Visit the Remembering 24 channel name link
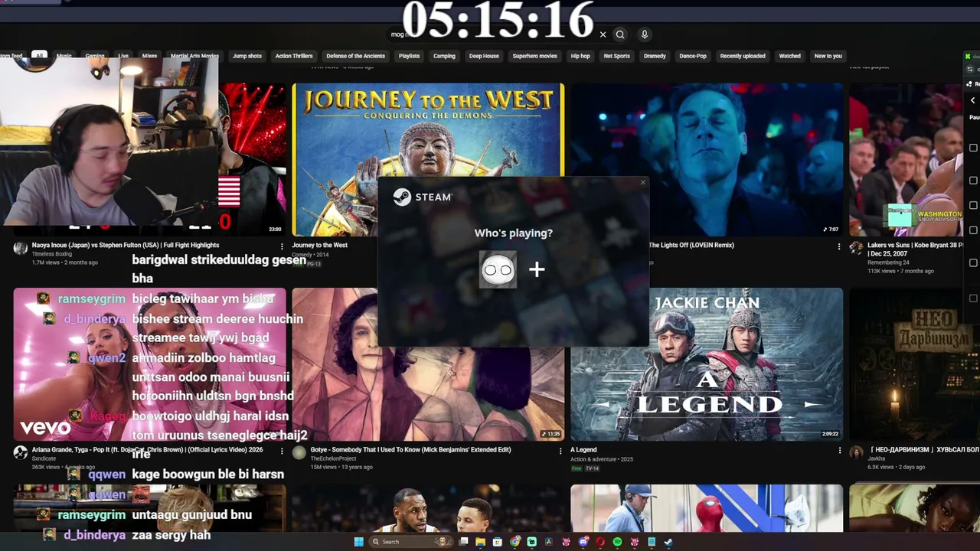Image resolution: width=980 pixels, height=551 pixels. tap(887, 262)
